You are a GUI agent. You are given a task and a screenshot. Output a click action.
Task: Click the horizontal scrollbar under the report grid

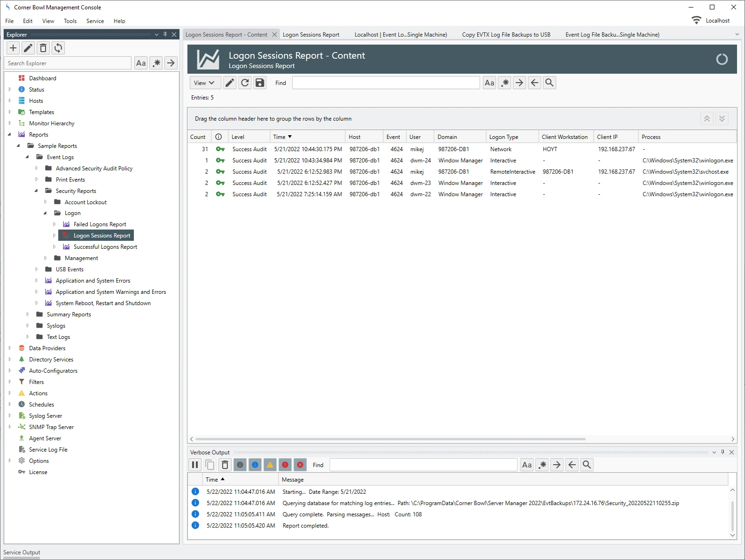(391, 439)
